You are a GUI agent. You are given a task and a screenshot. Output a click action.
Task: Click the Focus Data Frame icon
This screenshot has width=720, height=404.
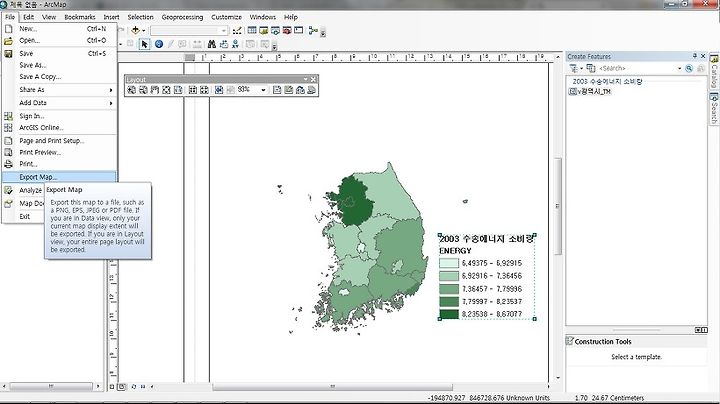click(x=288, y=90)
